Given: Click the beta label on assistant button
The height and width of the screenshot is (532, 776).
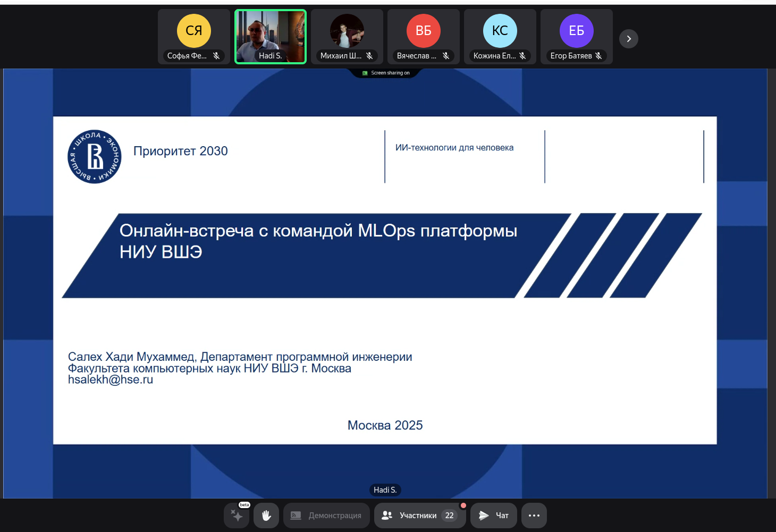Looking at the screenshot, I should click(244, 505).
